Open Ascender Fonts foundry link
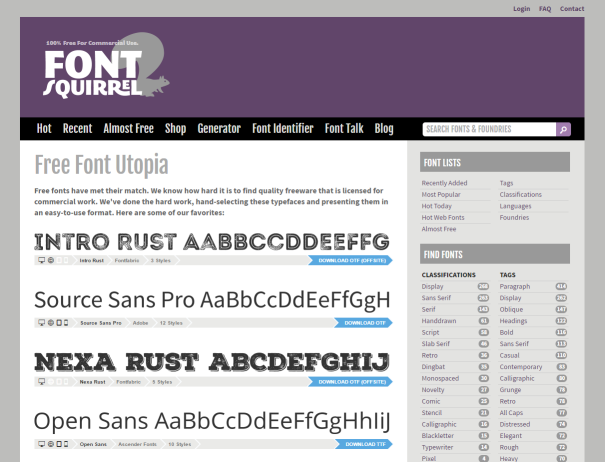The width and height of the screenshot is (605, 462). pos(137,444)
